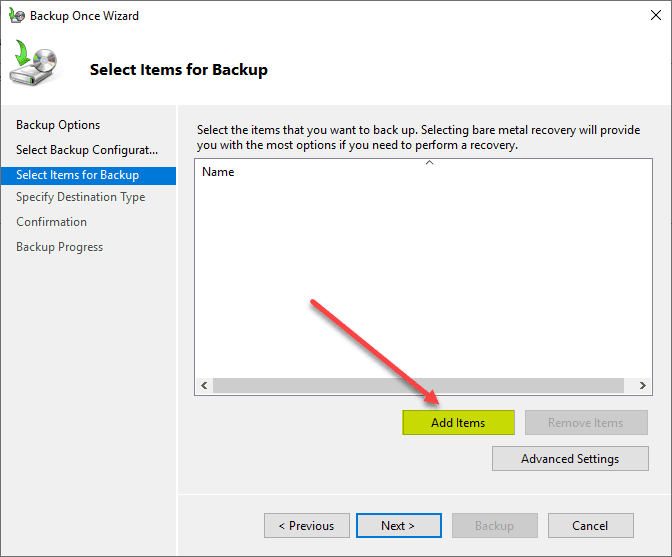The width and height of the screenshot is (672, 557).
Task: Cancel the backup wizard
Action: (590, 526)
